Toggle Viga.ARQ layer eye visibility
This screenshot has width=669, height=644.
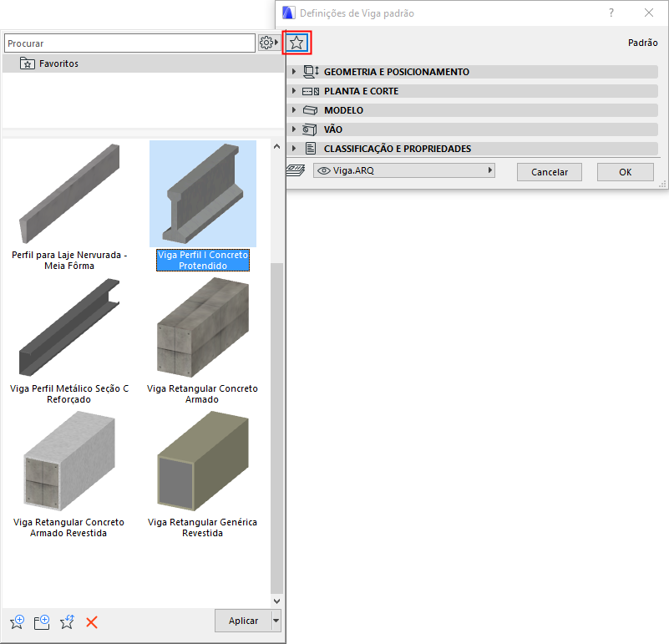click(324, 170)
